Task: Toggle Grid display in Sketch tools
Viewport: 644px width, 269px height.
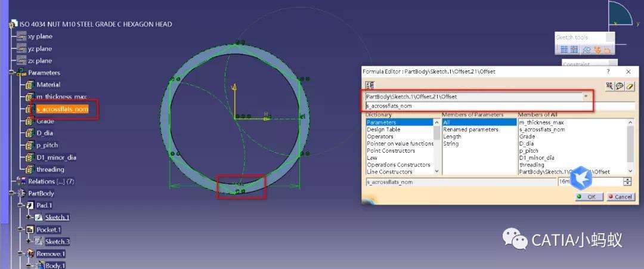Action: pos(564,50)
